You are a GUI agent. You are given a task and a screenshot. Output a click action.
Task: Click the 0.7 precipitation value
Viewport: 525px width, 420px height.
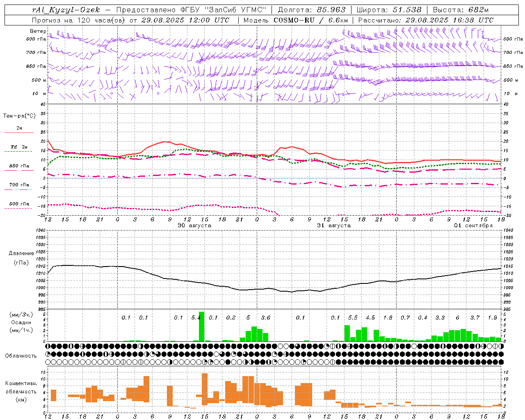click(x=405, y=318)
